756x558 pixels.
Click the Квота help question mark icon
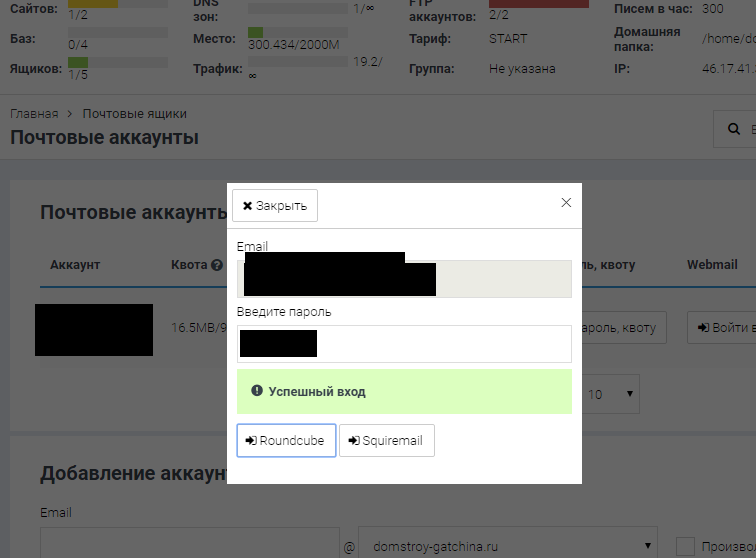(x=217, y=265)
